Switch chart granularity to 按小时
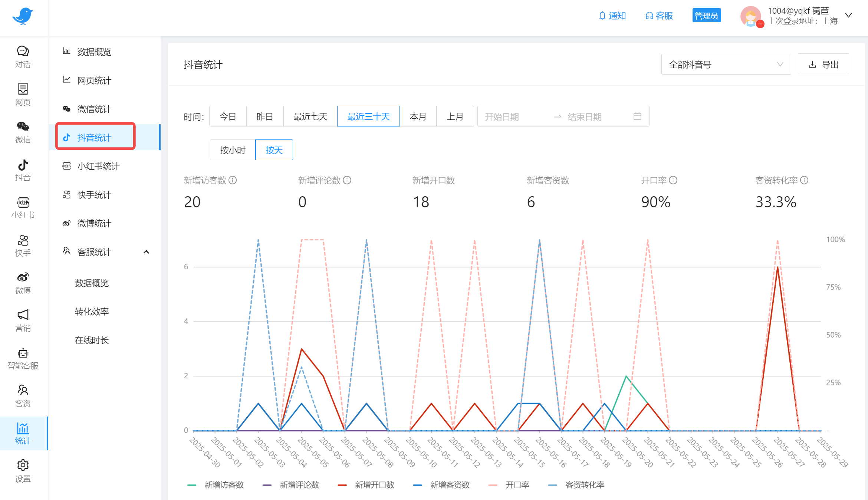 [233, 150]
